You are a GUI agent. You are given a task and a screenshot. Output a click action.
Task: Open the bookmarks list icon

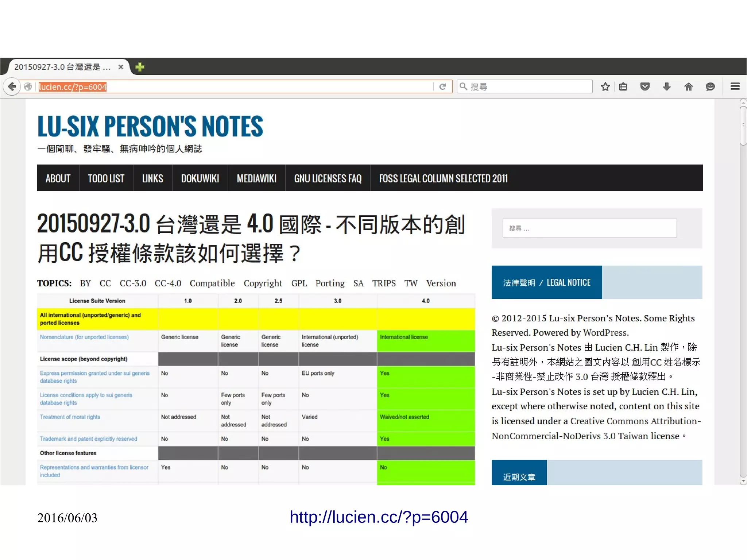[623, 86]
